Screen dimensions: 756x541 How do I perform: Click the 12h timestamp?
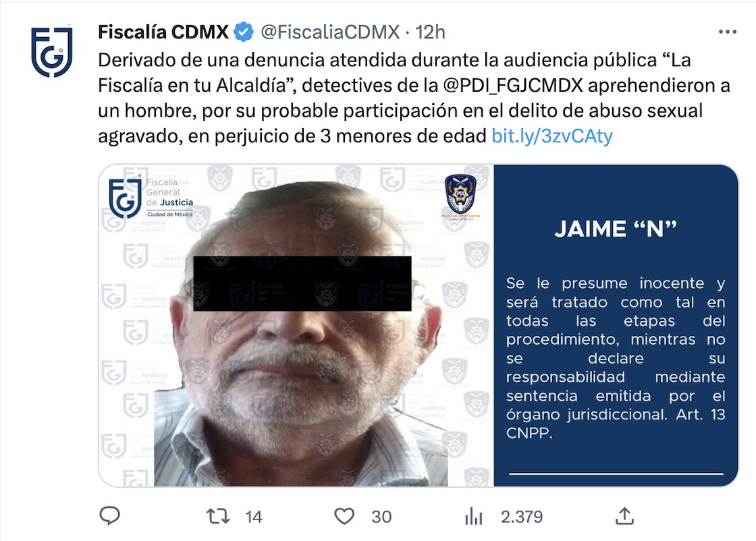point(430,32)
